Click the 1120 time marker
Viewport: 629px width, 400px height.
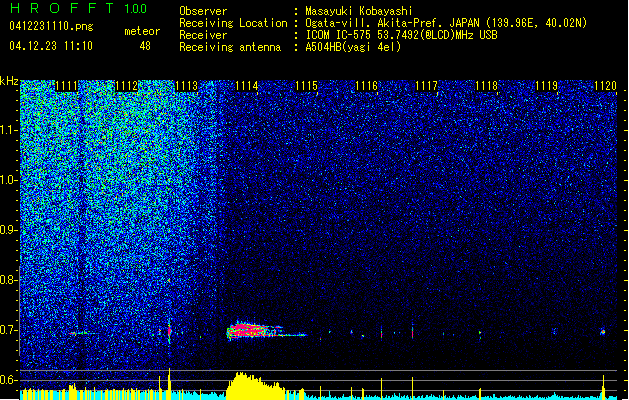coord(605,86)
